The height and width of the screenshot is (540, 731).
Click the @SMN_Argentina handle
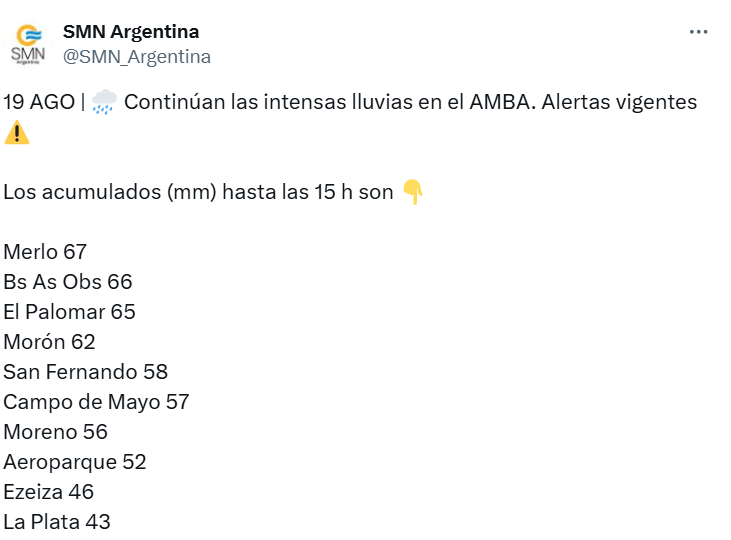[x=137, y=57]
